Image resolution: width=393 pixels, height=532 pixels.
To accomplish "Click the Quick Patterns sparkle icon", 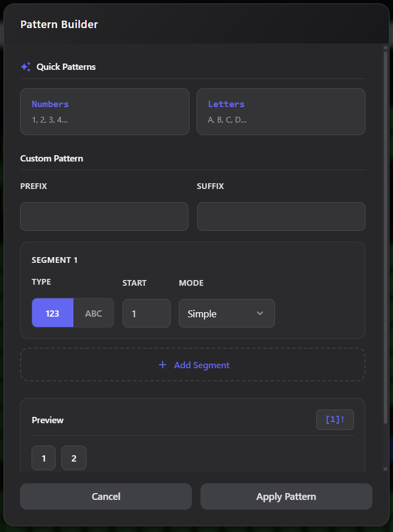I will point(26,67).
